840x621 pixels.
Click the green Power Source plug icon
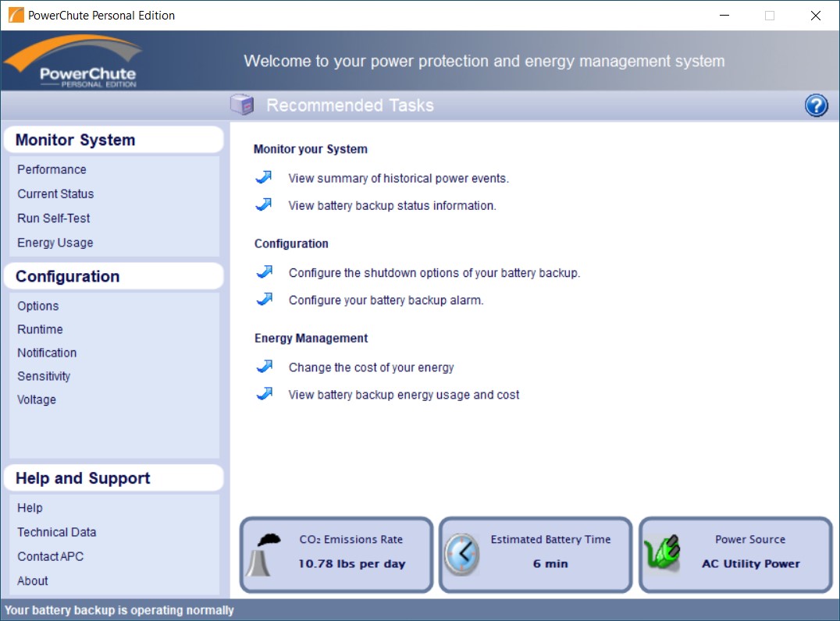pos(661,552)
